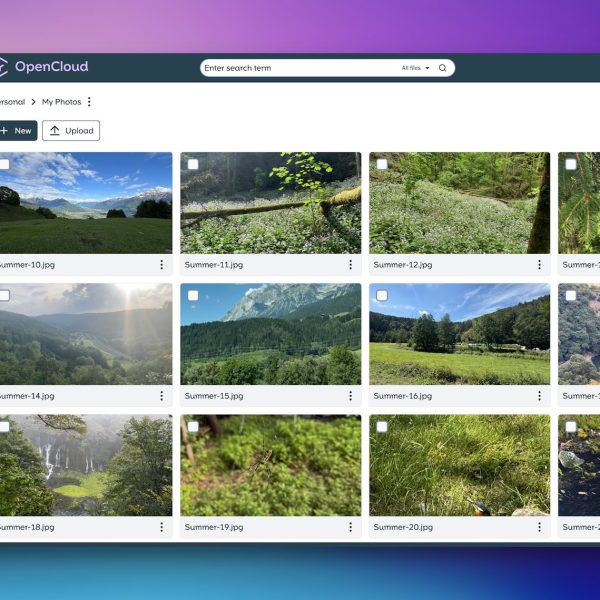Select the Summer-14.jpg checkbox
The width and height of the screenshot is (600, 600).
[x=4, y=295]
